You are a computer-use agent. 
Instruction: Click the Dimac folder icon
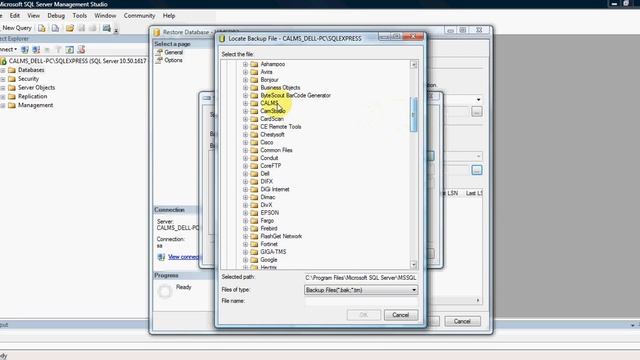click(254, 197)
